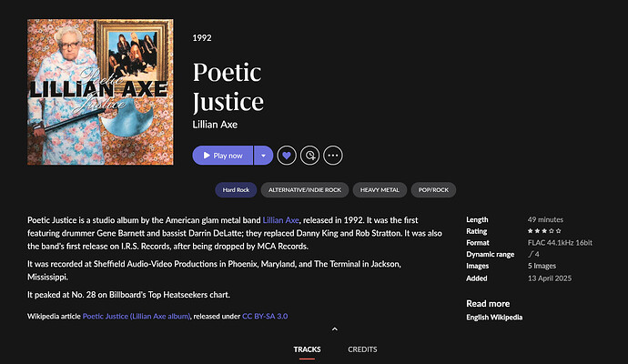Click the dynamic range value 4

(534, 255)
